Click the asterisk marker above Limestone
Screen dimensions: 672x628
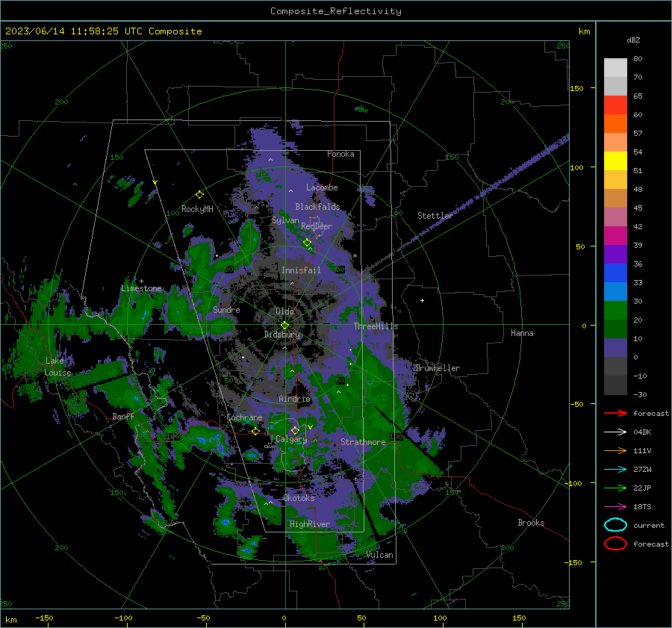click(141, 282)
